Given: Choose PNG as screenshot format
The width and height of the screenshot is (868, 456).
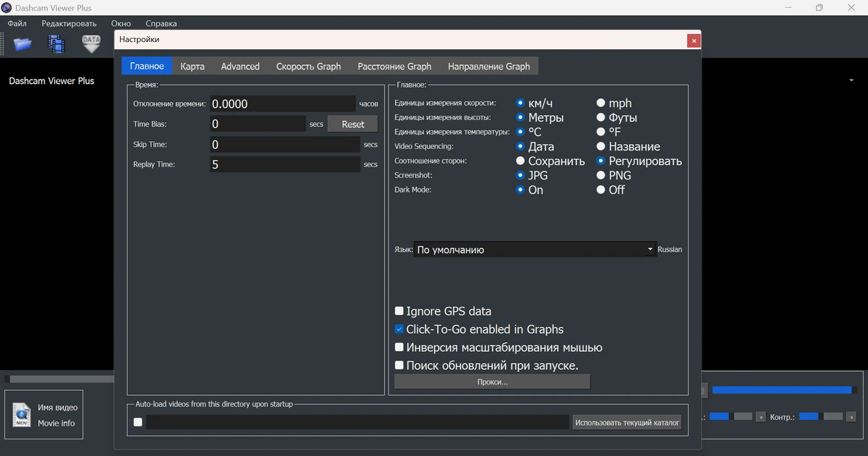Looking at the screenshot, I should 601,175.
